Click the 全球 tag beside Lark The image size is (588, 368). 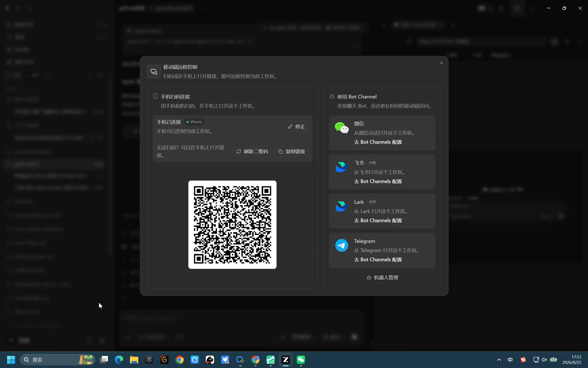pos(373,202)
